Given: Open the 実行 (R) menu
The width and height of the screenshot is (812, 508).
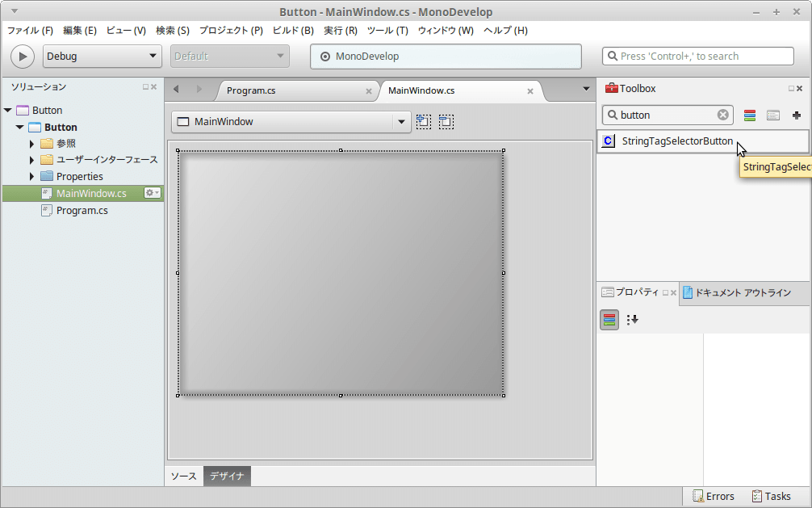Looking at the screenshot, I should 341,31.
